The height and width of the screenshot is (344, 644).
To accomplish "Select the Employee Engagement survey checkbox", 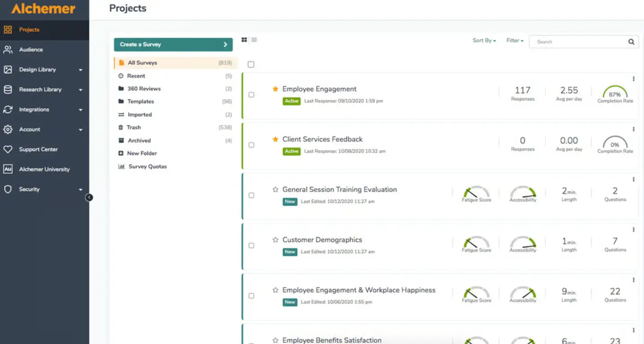I will point(251,95).
